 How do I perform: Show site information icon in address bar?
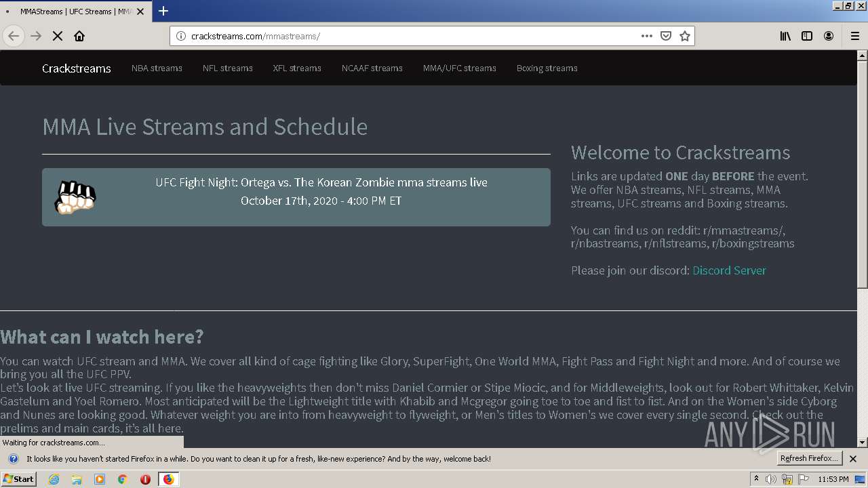[181, 36]
